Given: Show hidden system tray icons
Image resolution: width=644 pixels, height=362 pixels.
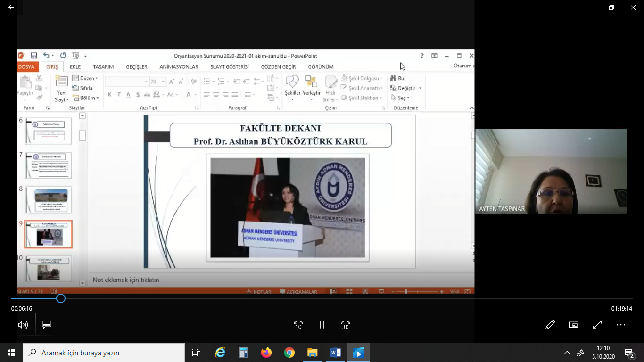Looking at the screenshot, I should click(567, 353).
